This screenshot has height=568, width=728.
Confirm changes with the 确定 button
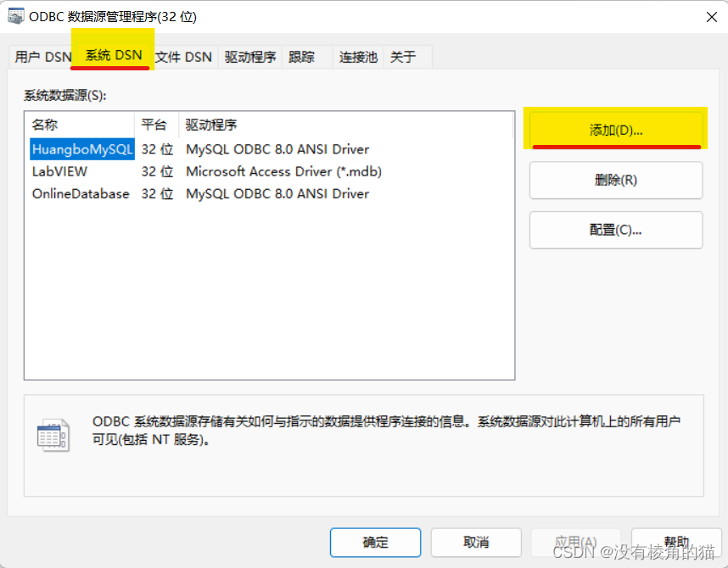point(375,543)
